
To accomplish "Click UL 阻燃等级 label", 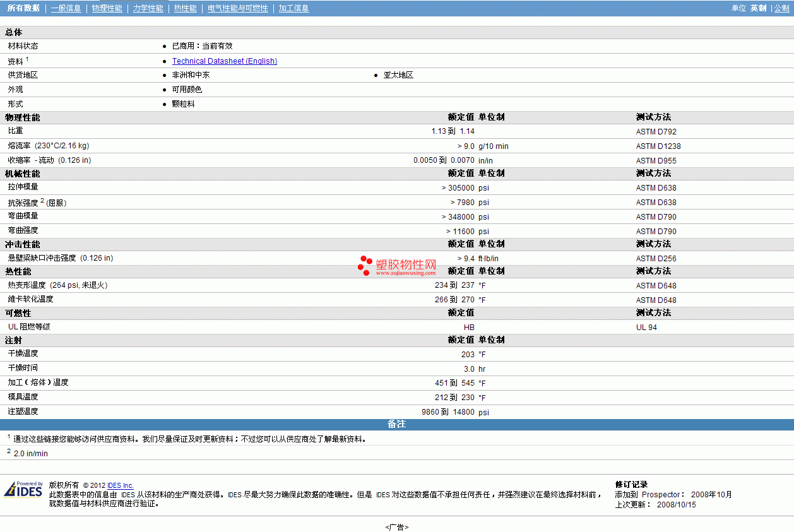I will click(x=29, y=327).
